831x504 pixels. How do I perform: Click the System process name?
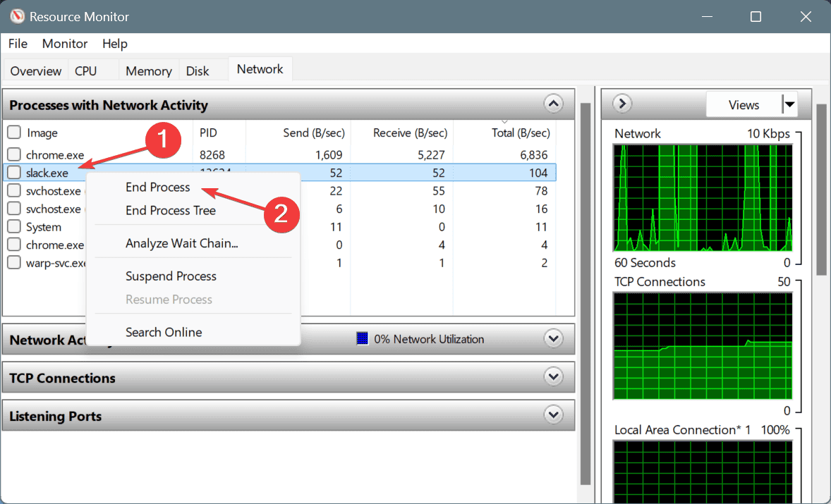pos(44,226)
